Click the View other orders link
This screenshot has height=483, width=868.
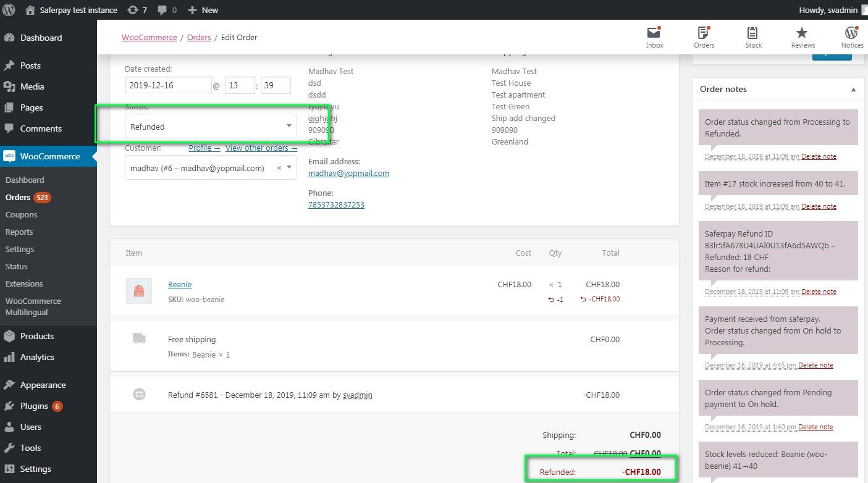tap(261, 148)
